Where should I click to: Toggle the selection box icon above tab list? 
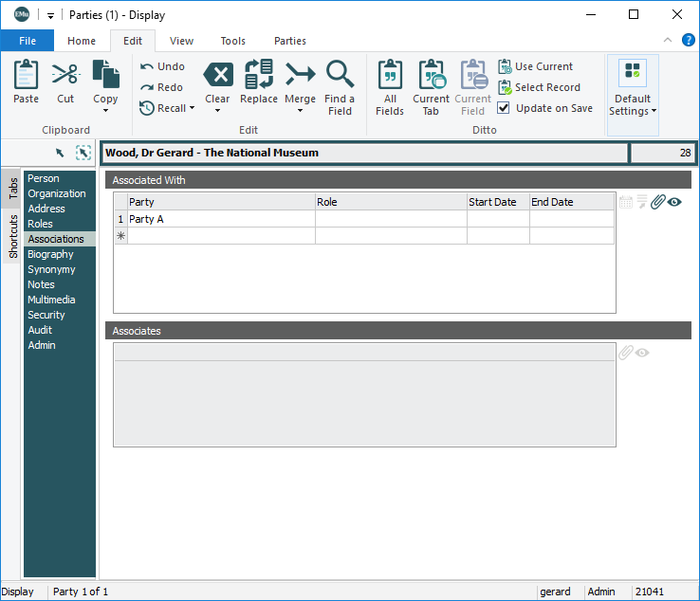tap(83, 153)
